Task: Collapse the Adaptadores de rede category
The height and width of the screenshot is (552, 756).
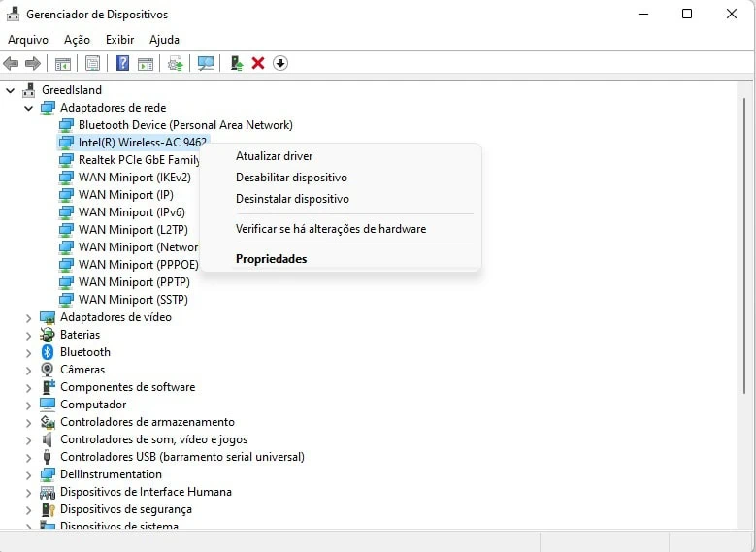Action: tap(29, 108)
